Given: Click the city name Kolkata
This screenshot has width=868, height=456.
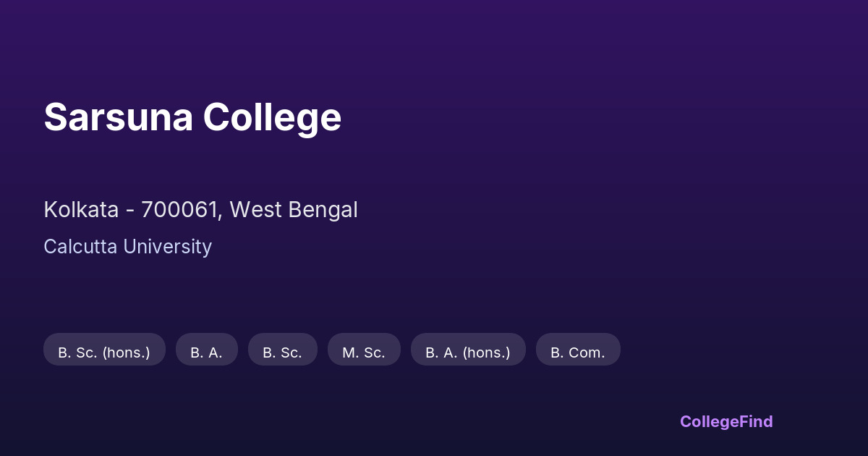Looking at the screenshot, I should click(81, 210).
